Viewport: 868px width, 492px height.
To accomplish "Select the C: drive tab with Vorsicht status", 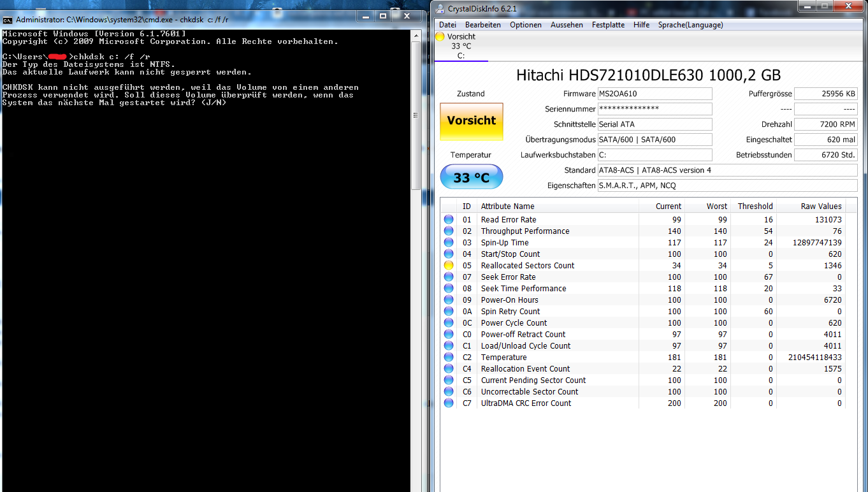I will (461, 46).
